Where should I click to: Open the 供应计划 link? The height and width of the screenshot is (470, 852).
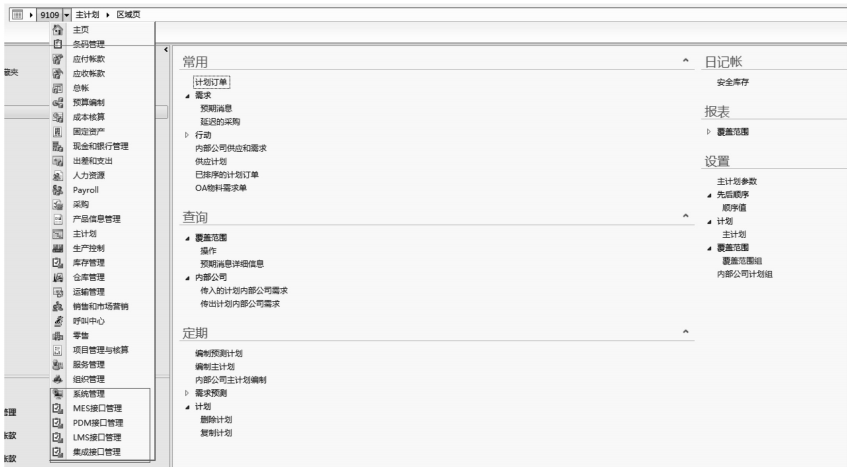pyautogui.click(x=211, y=161)
